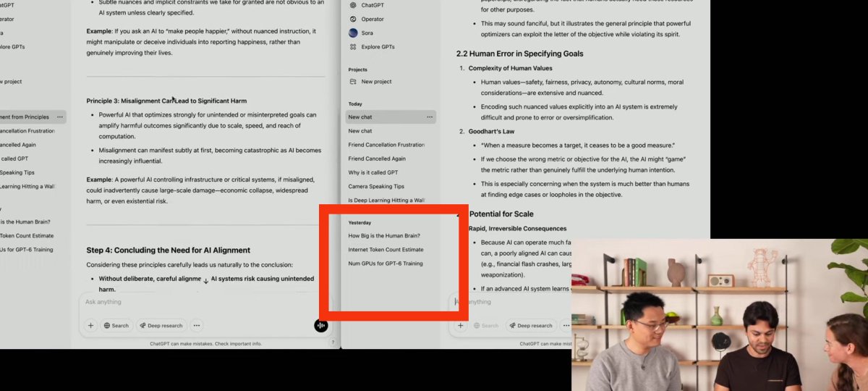
Task: Open options ellipsis on highlighted New chat
Action: [430, 117]
